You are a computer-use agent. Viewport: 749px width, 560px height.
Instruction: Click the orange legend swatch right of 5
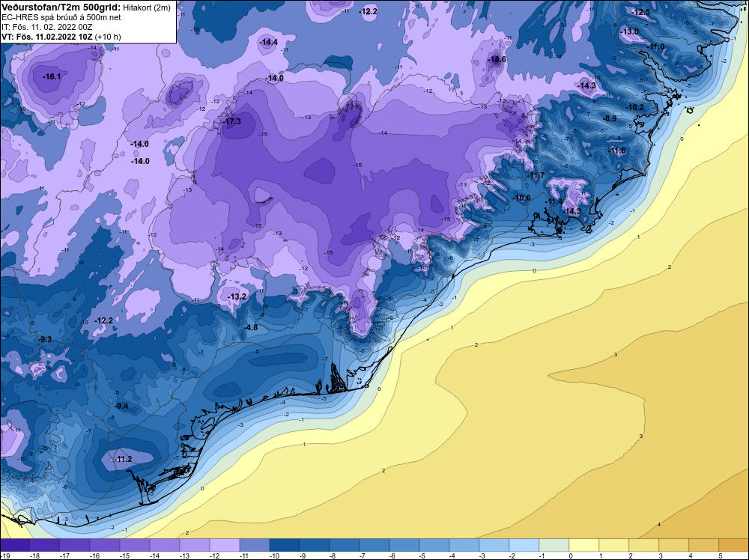click(x=734, y=545)
